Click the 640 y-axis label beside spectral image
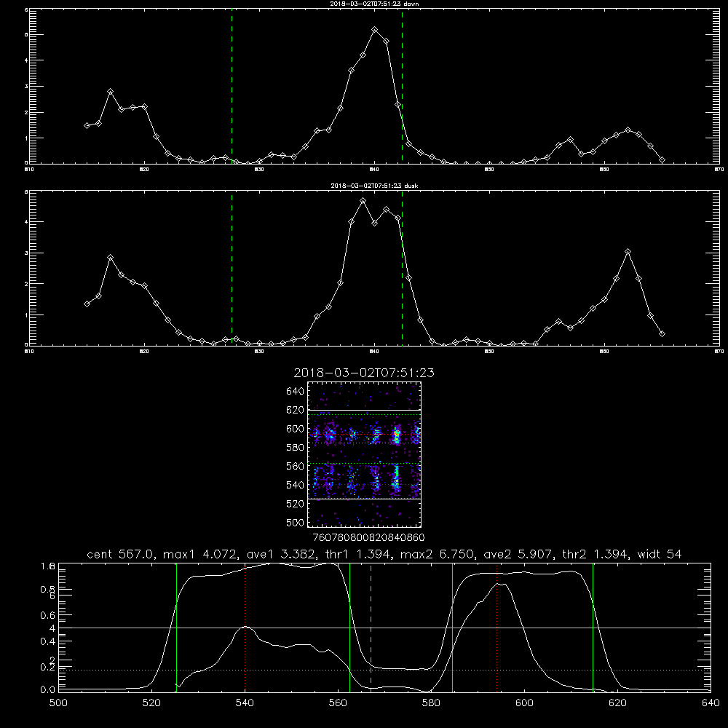Viewport: 728px width, 728px height. point(296,392)
